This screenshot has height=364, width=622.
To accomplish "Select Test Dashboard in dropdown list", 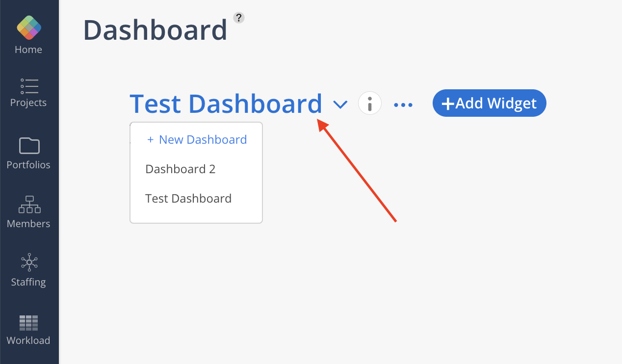I will 188,199.
